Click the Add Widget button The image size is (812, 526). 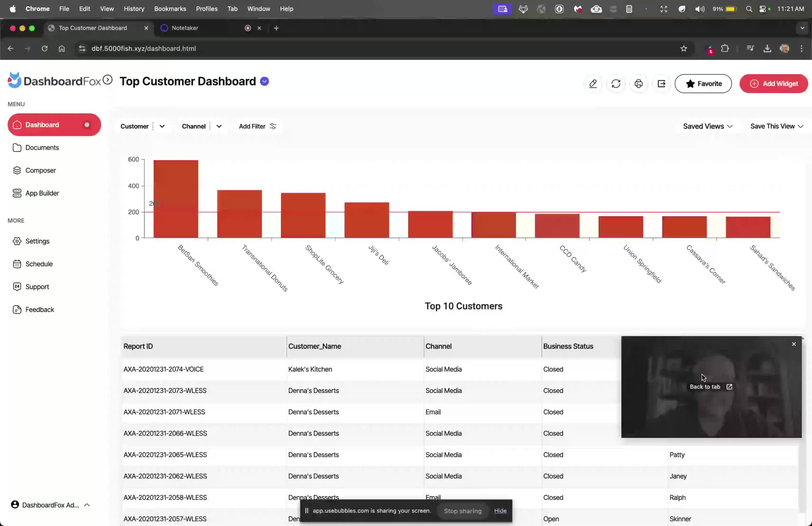(x=774, y=84)
